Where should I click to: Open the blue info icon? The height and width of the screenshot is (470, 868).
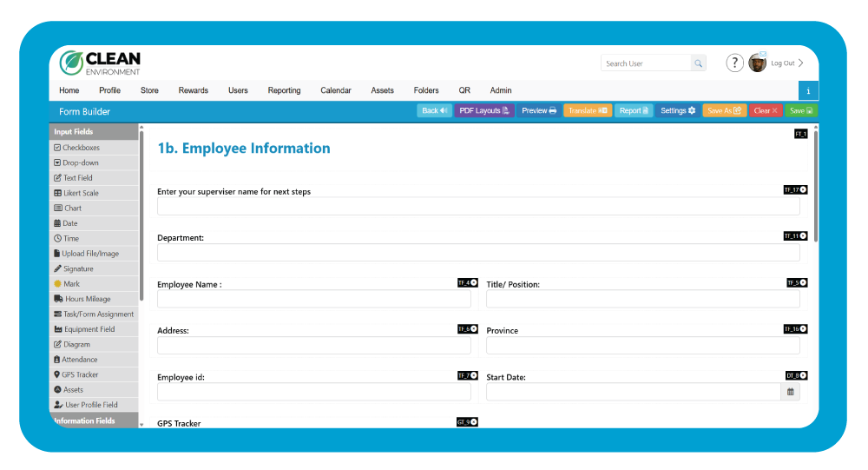click(808, 90)
